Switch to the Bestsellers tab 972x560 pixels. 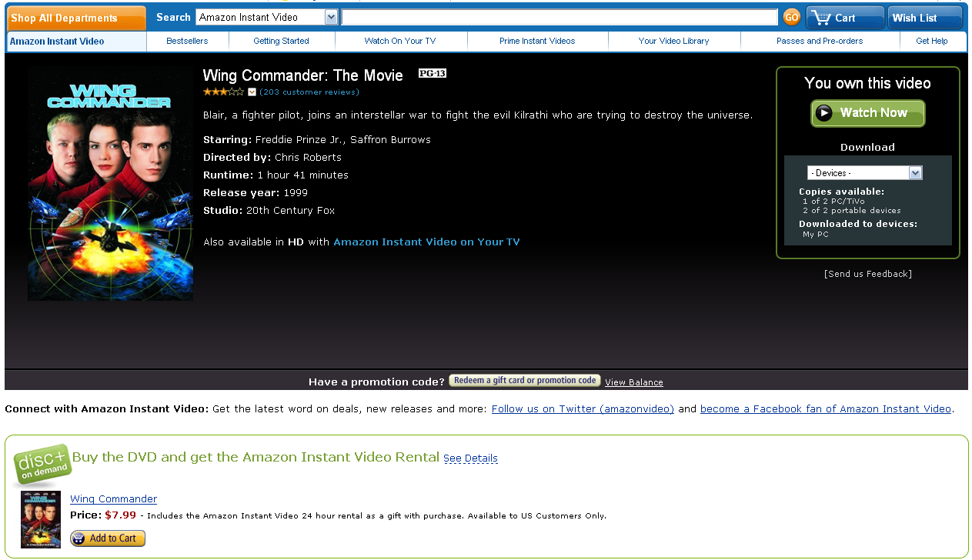click(x=187, y=41)
